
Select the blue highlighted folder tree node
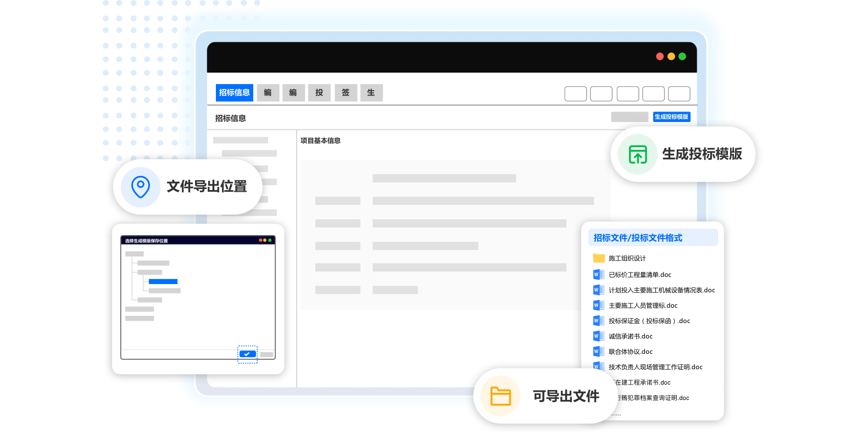click(x=163, y=282)
